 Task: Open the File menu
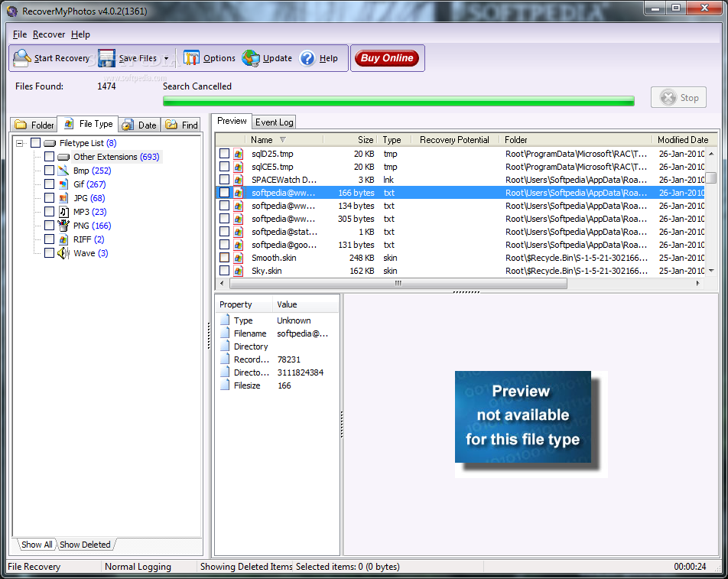(20, 34)
